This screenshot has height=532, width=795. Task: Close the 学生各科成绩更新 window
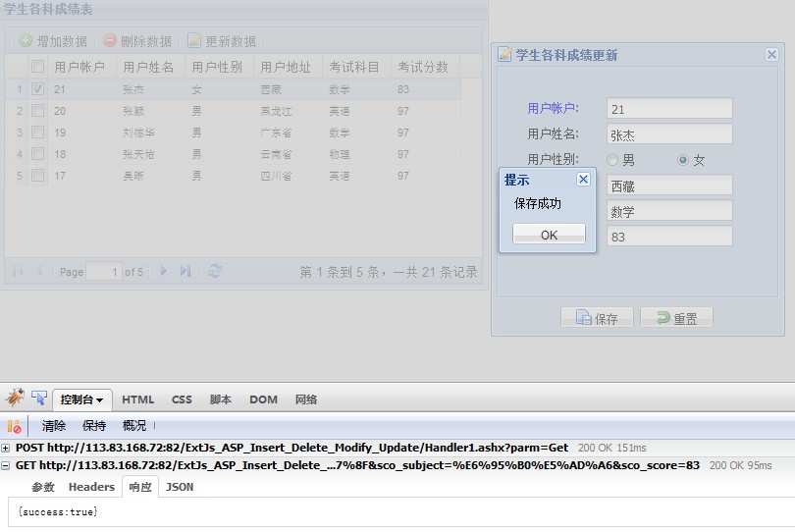tap(771, 54)
